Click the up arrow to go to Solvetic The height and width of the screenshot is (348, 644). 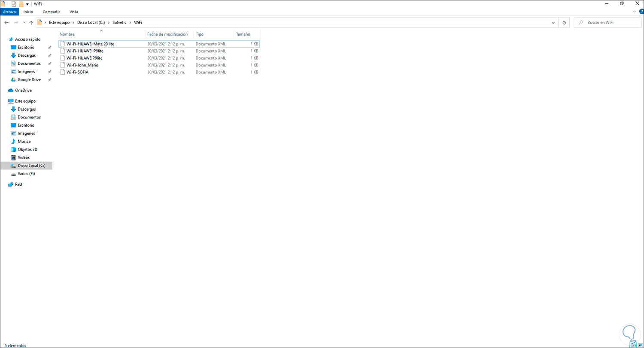(x=31, y=22)
